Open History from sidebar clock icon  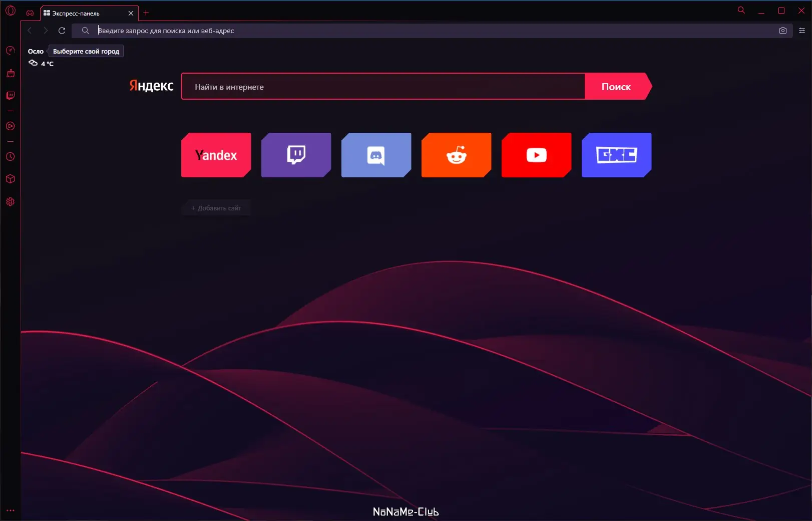click(x=11, y=157)
